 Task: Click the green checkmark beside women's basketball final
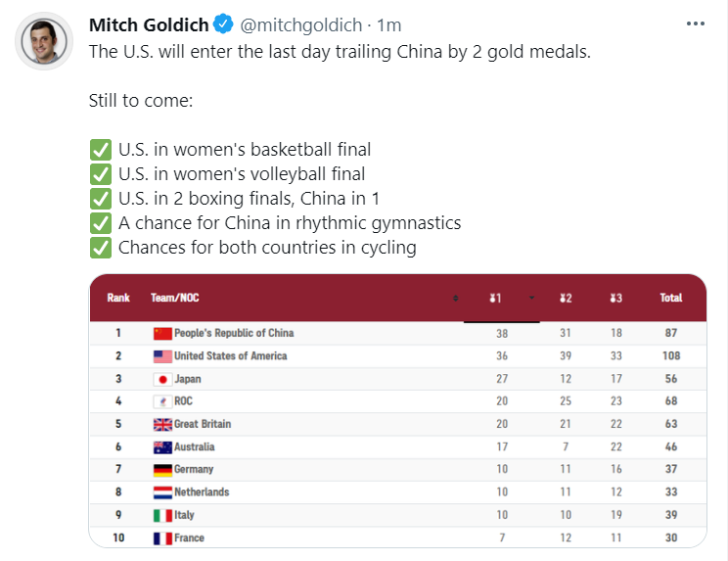click(100, 150)
